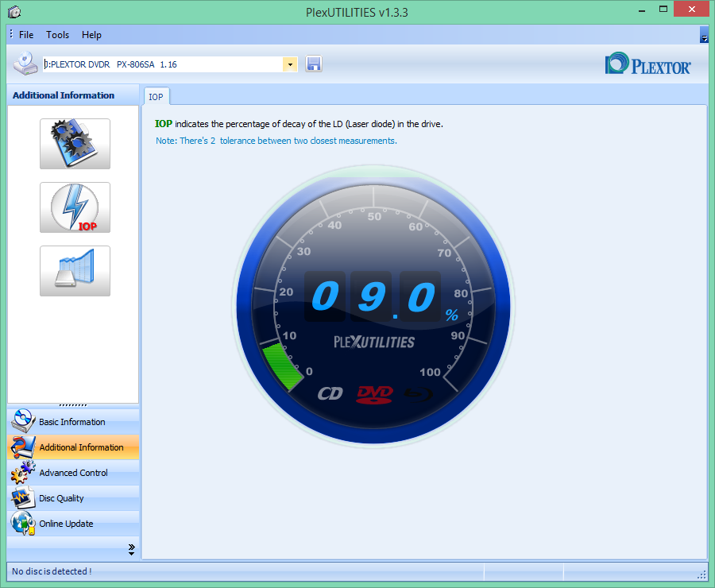
Task: Click the PlexUTILITIES app icon in title bar
Action: point(14,12)
